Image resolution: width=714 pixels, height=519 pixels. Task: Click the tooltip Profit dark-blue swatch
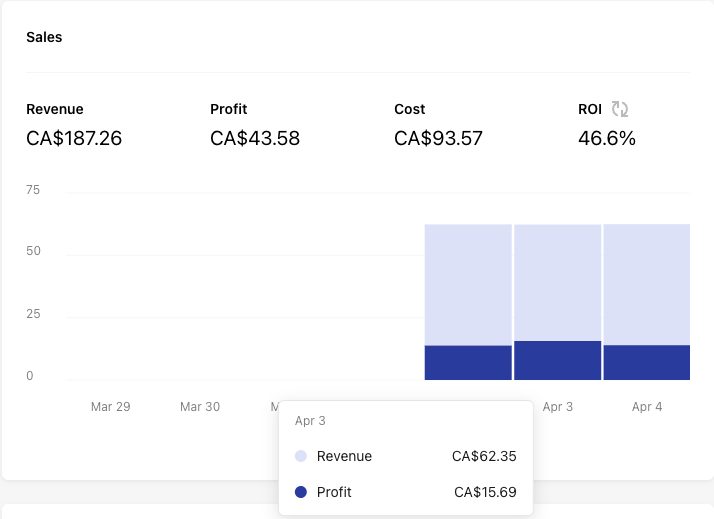pos(301,492)
